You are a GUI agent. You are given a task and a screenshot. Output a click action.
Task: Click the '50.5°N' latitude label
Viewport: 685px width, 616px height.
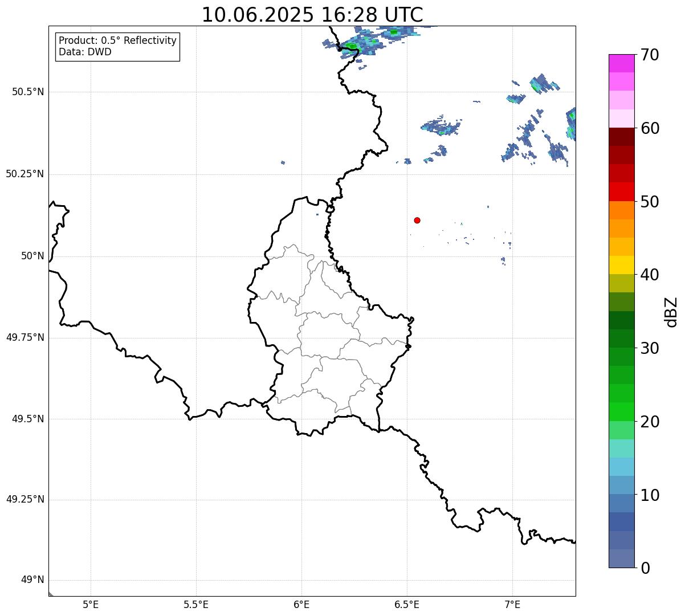click(28, 92)
